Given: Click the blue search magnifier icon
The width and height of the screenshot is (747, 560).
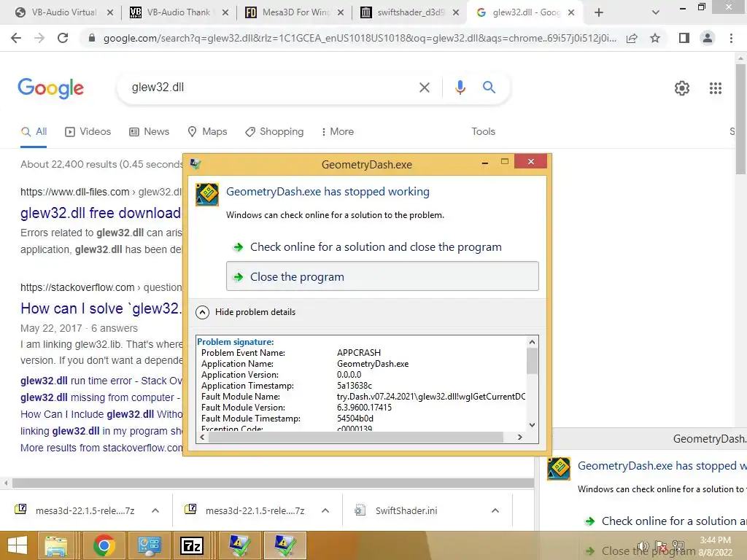Looking at the screenshot, I should [x=489, y=87].
